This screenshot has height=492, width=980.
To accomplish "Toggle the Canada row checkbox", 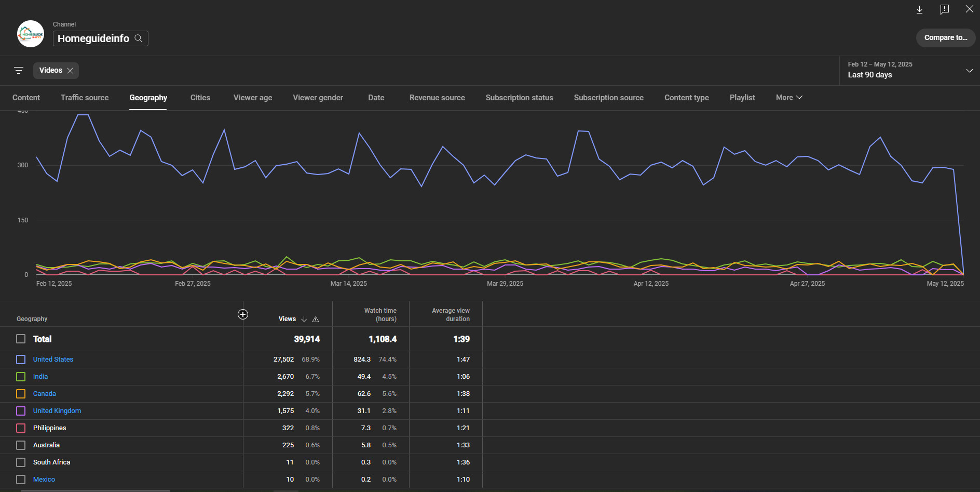I will pyautogui.click(x=21, y=394).
